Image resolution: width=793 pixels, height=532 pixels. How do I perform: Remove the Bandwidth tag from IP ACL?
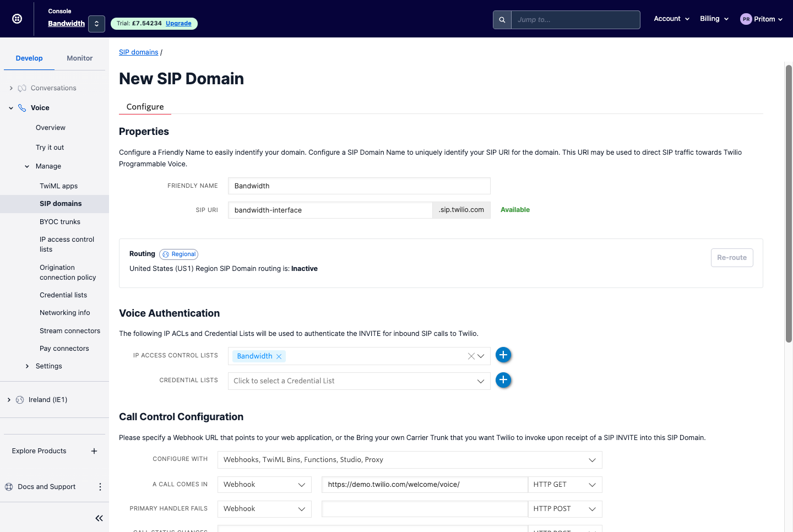pos(279,356)
